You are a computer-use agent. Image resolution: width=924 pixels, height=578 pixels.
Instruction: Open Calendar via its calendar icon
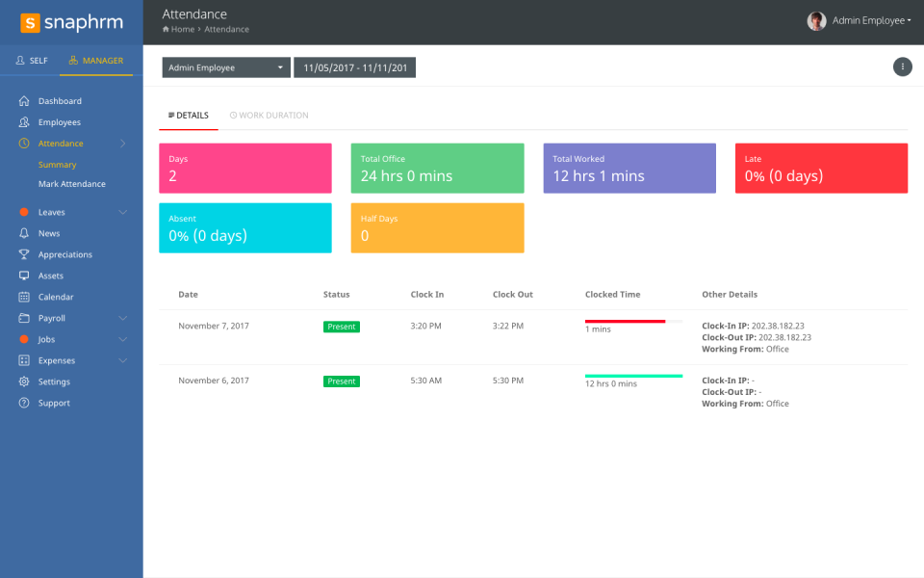pyautogui.click(x=23, y=297)
